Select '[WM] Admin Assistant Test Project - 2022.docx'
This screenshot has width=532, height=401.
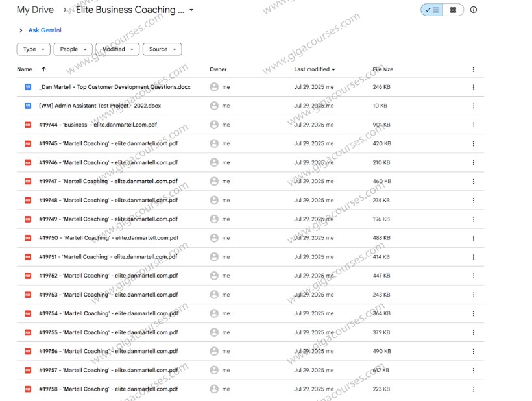click(x=100, y=106)
